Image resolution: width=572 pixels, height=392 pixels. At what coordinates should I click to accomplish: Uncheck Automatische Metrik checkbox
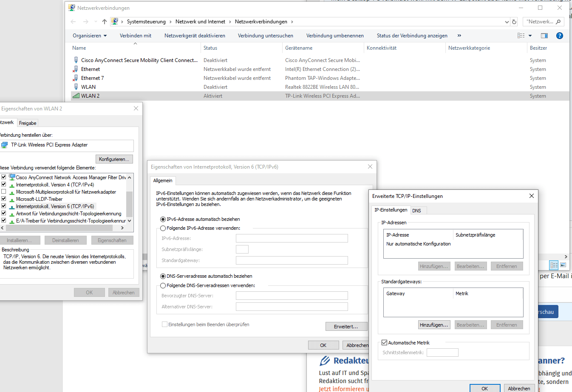(x=385, y=343)
